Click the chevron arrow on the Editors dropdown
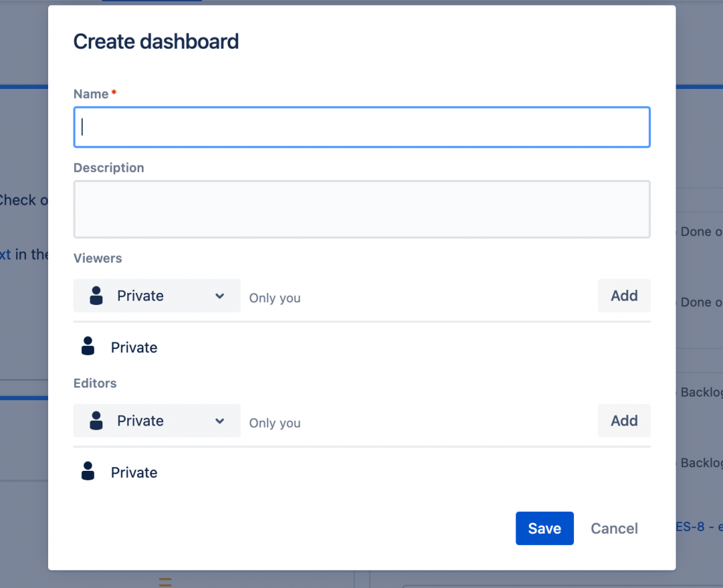 pos(220,421)
